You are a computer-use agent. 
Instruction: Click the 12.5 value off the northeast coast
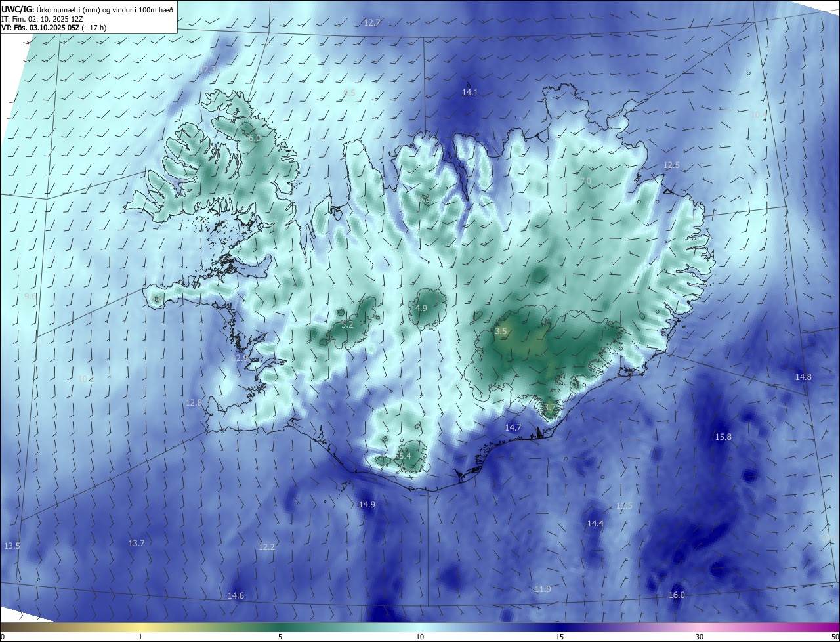coord(672,165)
